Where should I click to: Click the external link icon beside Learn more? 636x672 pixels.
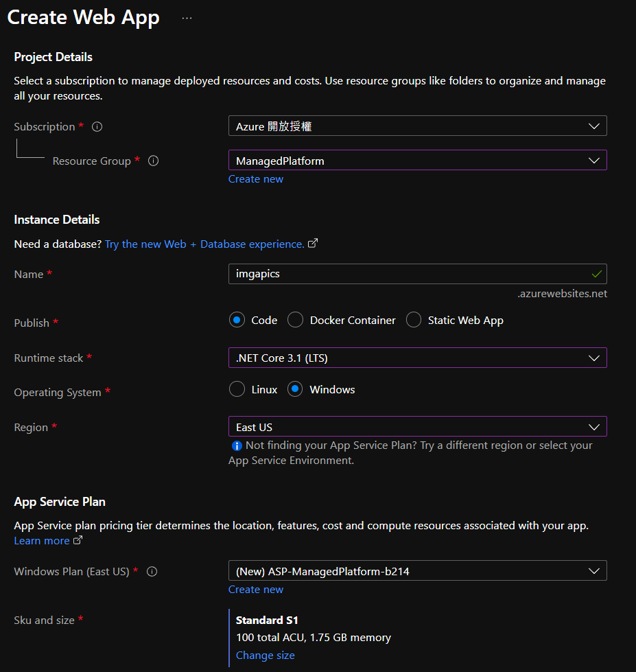(x=78, y=541)
